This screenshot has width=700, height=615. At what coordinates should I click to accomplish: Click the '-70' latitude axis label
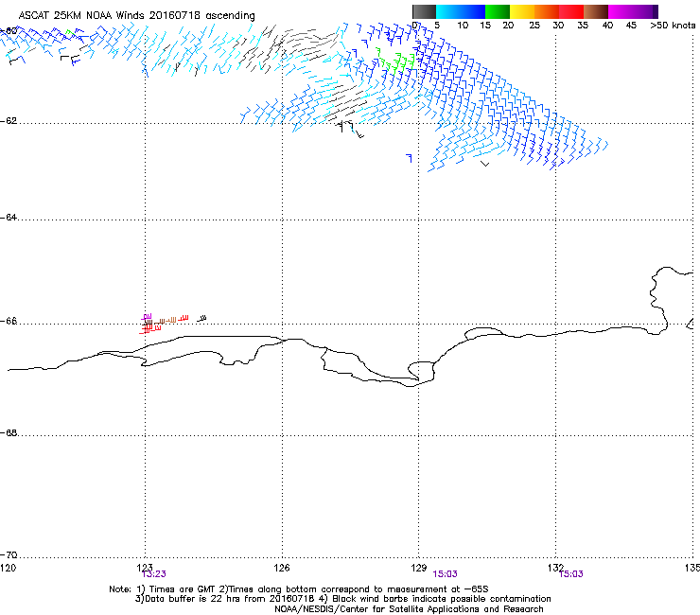[9, 555]
